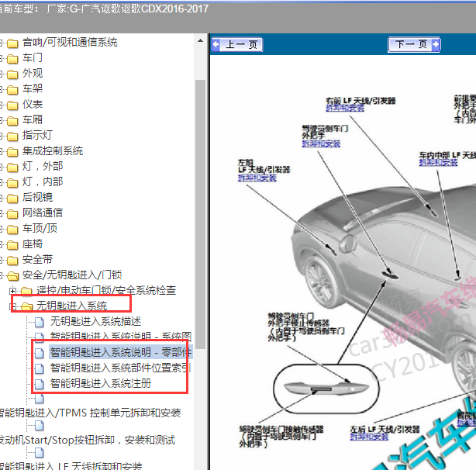This screenshot has height=470, width=476.
Task: Open 拆卸和安装 link under 车内中部 LF 天线
Action: pos(438,162)
